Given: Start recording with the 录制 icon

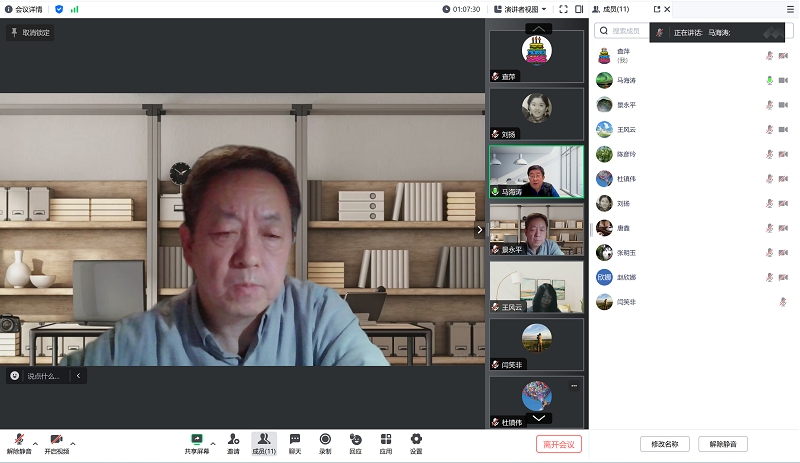Looking at the screenshot, I should tap(325, 440).
